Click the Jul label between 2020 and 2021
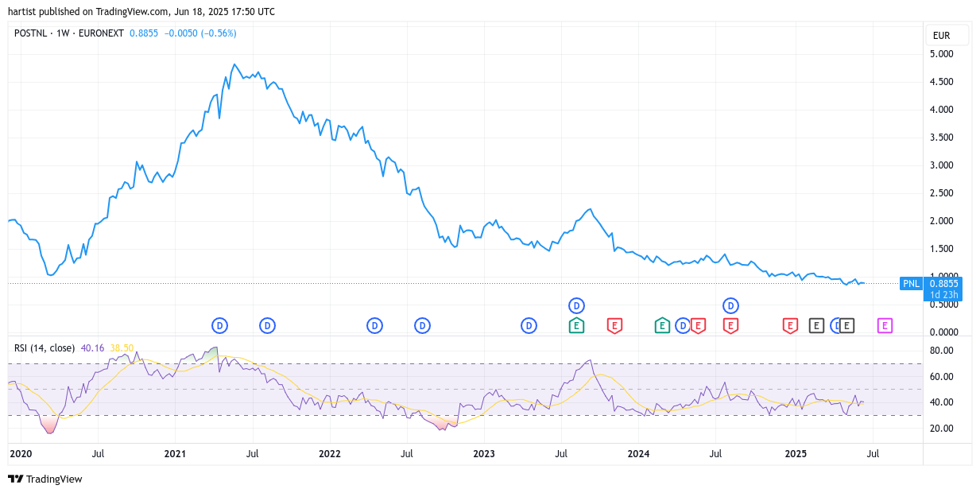 pyautogui.click(x=98, y=454)
